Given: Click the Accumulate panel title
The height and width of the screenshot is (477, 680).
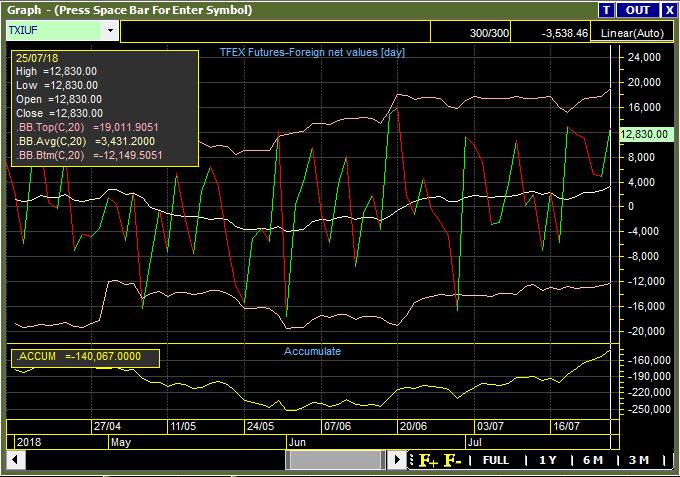Looking at the screenshot, I should (x=312, y=351).
